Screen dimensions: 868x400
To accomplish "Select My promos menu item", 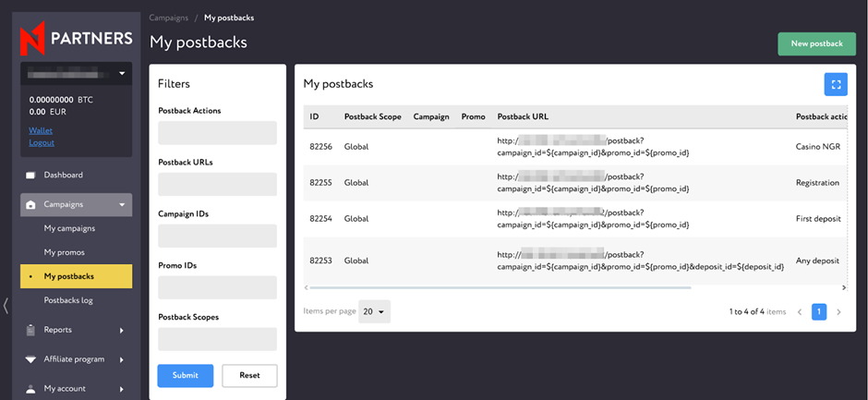I will click(x=65, y=252).
